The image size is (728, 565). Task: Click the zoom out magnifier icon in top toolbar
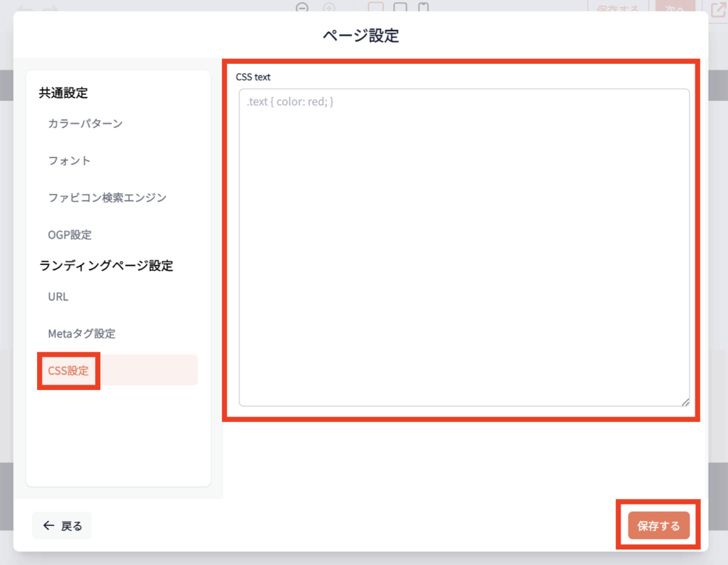302,8
